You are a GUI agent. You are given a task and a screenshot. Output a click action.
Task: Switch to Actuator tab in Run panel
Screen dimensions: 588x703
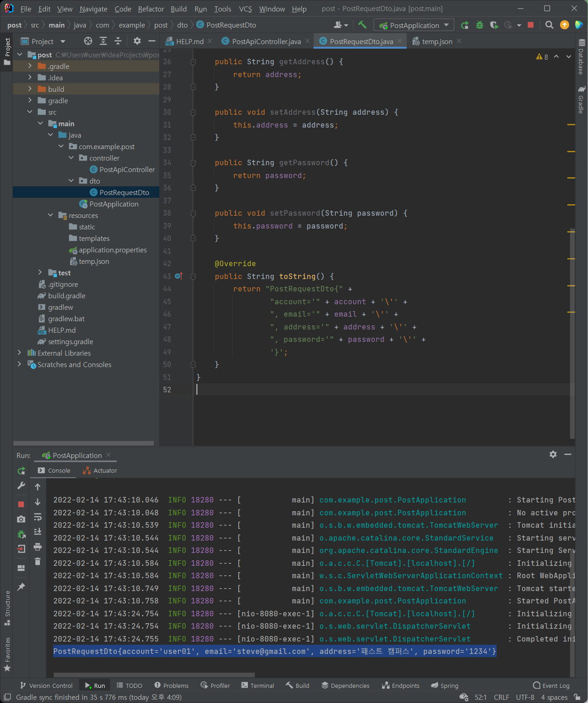coord(100,470)
